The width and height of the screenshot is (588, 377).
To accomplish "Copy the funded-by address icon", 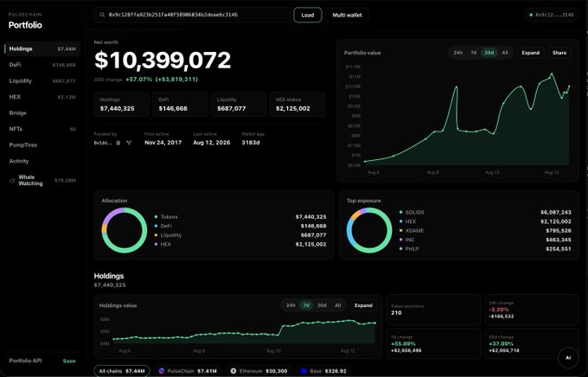I will pos(118,143).
